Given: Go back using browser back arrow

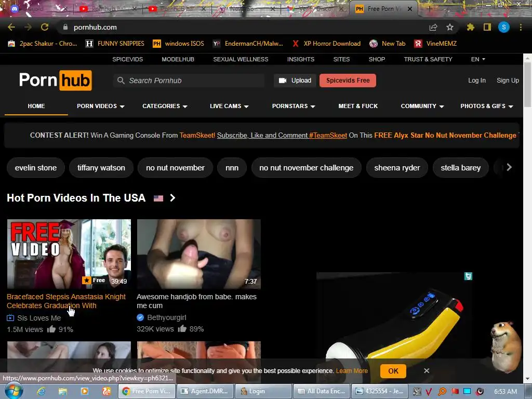Looking at the screenshot, I should tap(11, 27).
